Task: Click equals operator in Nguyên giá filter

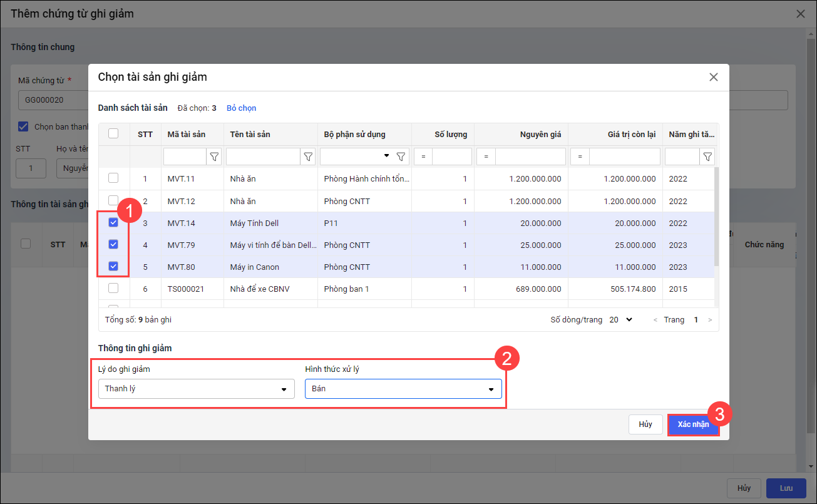Action: click(x=486, y=157)
